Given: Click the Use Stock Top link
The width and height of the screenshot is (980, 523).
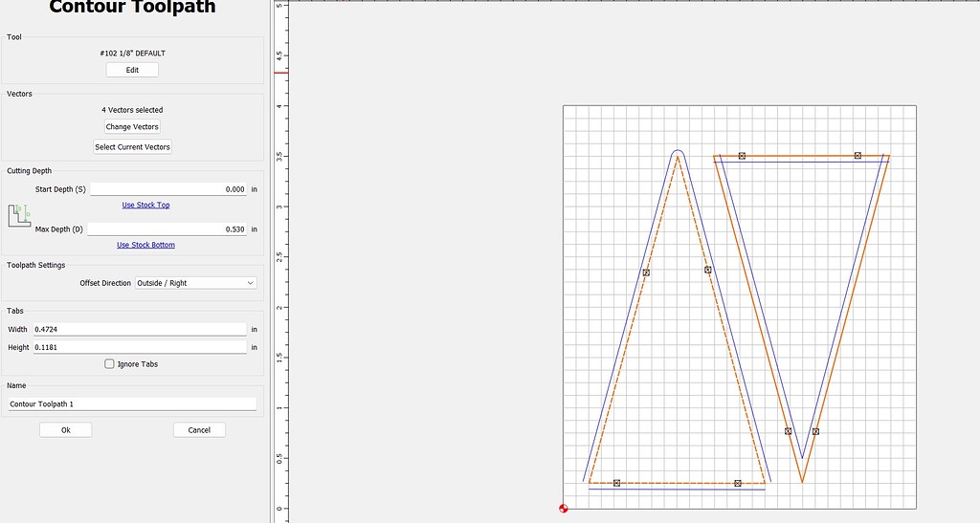Looking at the screenshot, I should point(145,205).
